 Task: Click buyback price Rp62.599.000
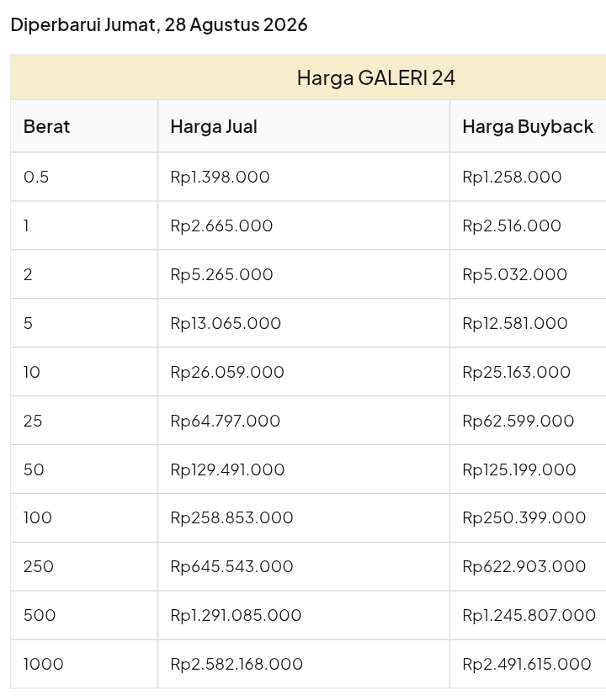coord(518,421)
